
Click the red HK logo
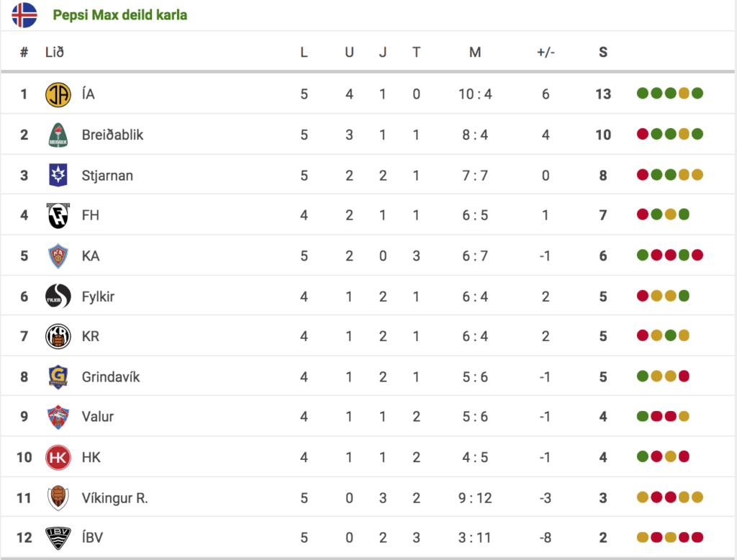(58, 457)
